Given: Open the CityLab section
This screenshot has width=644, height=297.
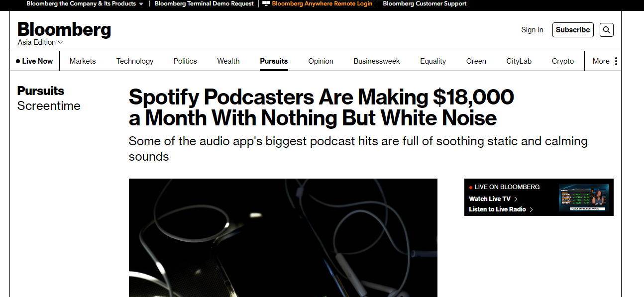Looking at the screenshot, I should [x=519, y=61].
